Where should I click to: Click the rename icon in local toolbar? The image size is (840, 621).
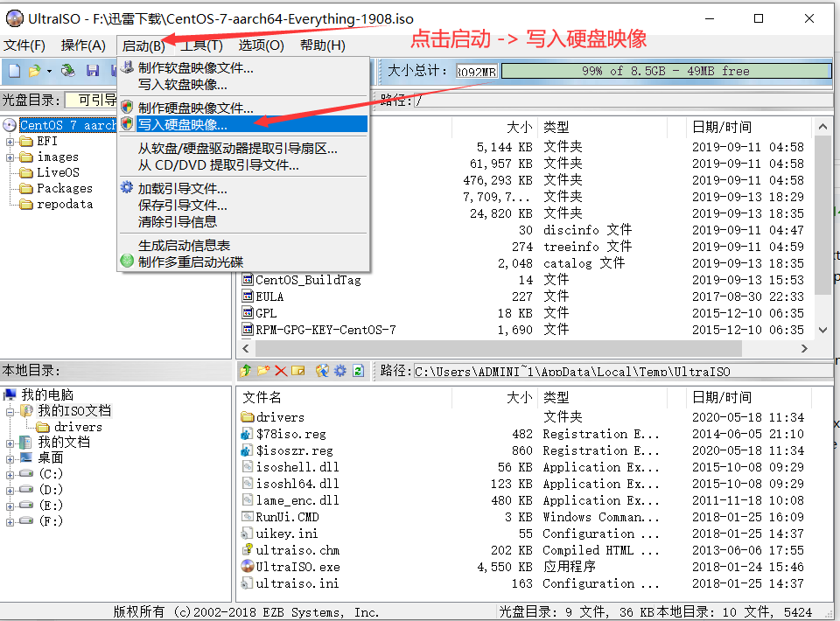[x=298, y=371]
